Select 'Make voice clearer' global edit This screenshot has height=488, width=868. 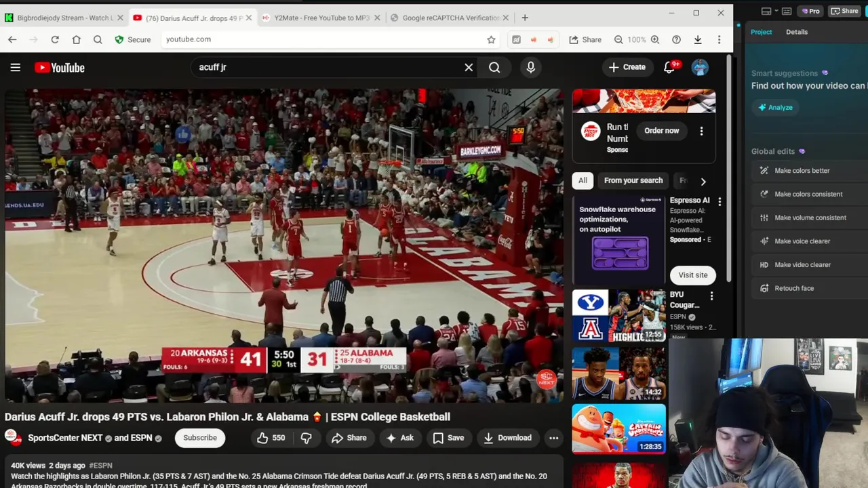(x=810, y=241)
